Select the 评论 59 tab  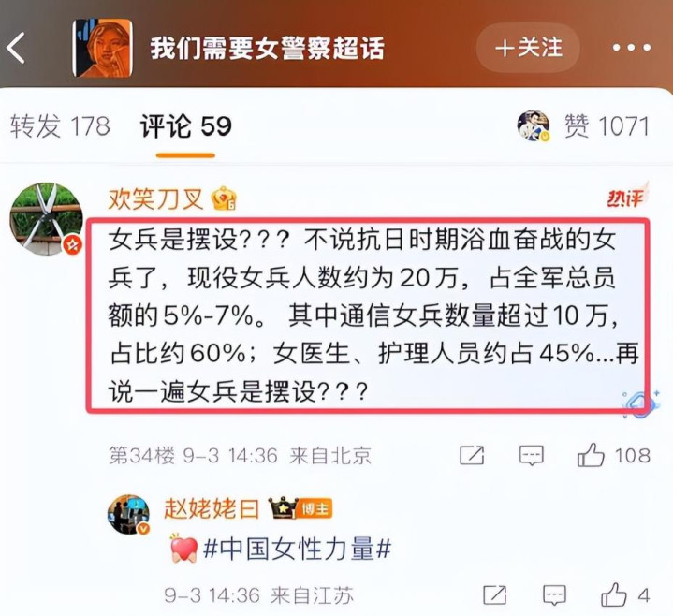pyautogui.click(x=186, y=125)
